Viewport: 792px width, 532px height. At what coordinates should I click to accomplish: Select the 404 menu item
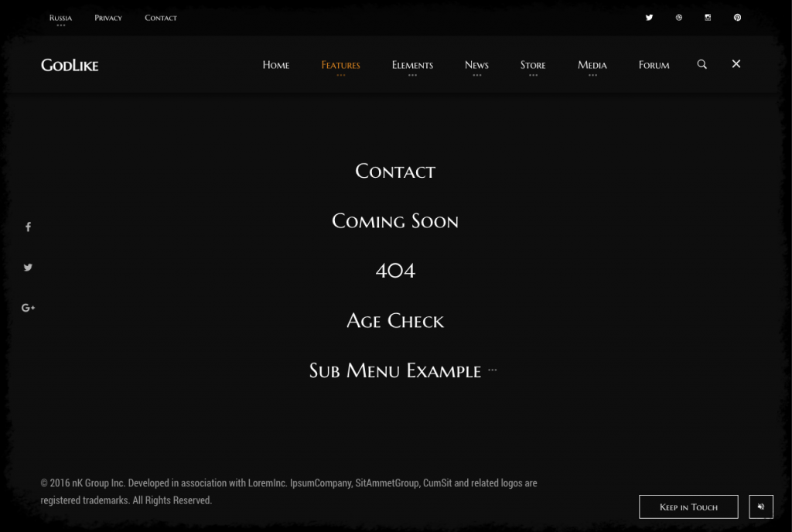pos(395,271)
